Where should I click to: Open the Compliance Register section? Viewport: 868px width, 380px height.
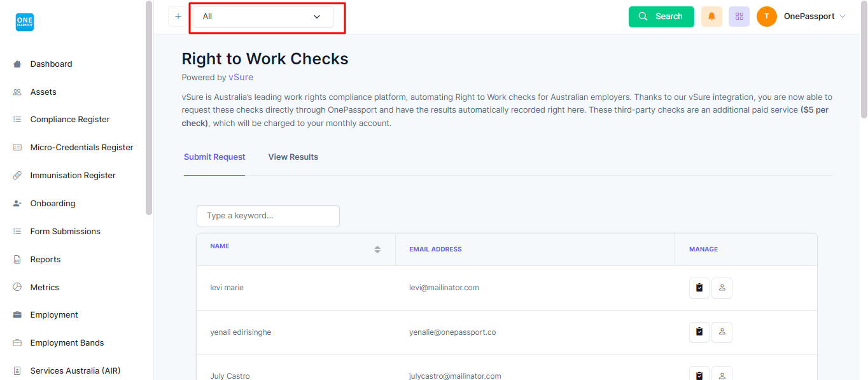(x=70, y=119)
